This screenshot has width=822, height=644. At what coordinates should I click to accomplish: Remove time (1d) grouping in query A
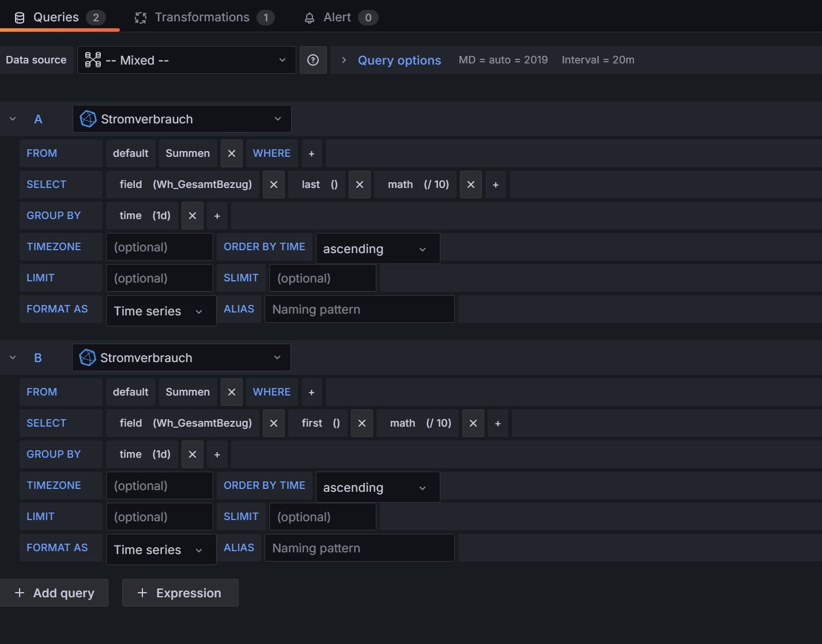(193, 216)
